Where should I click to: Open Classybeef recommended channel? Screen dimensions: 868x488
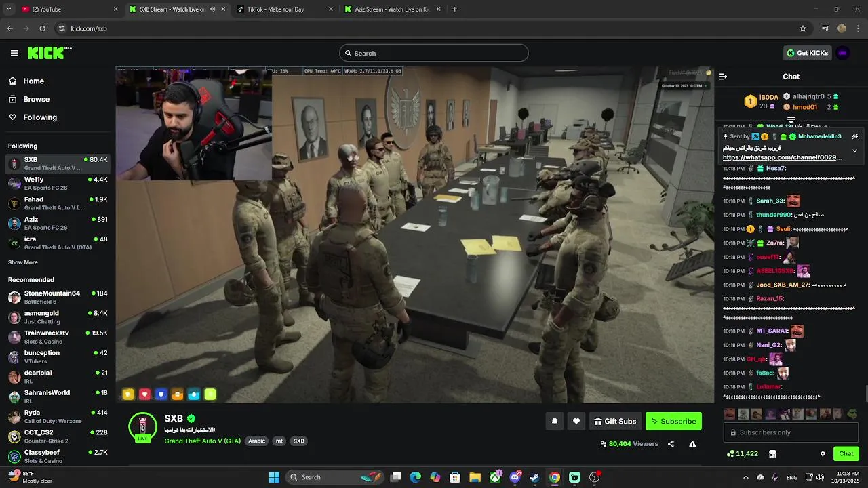coord(58,456)
